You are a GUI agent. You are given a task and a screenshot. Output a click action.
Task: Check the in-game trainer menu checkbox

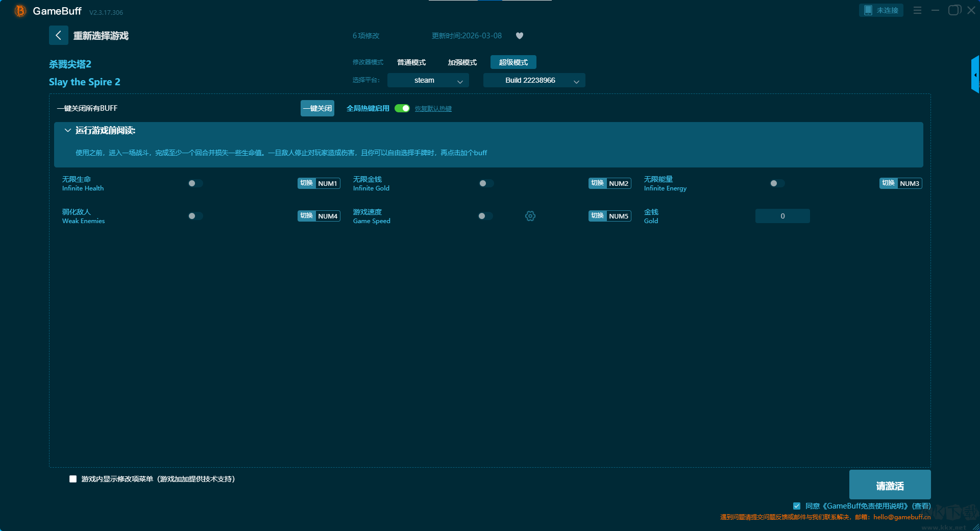[73, 479]
